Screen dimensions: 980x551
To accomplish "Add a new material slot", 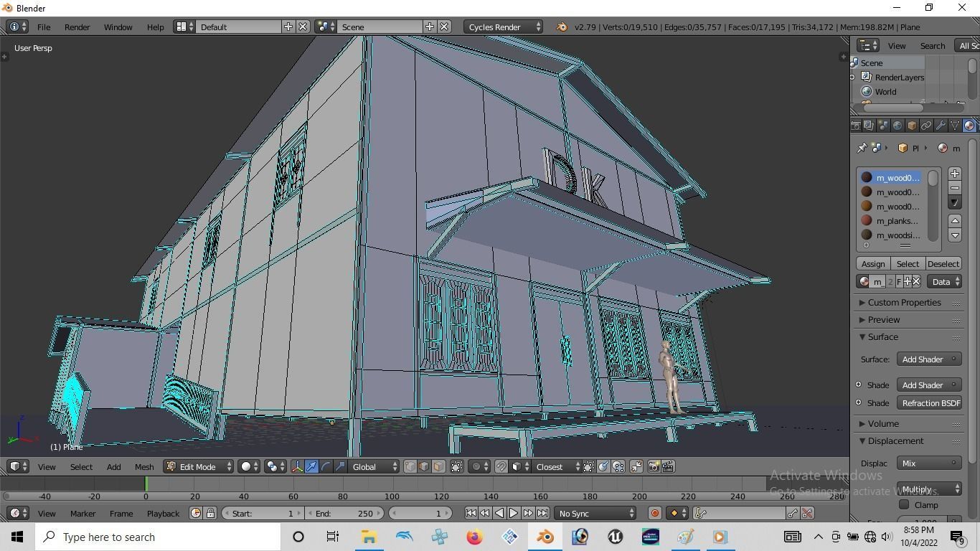I will (955, 174).
